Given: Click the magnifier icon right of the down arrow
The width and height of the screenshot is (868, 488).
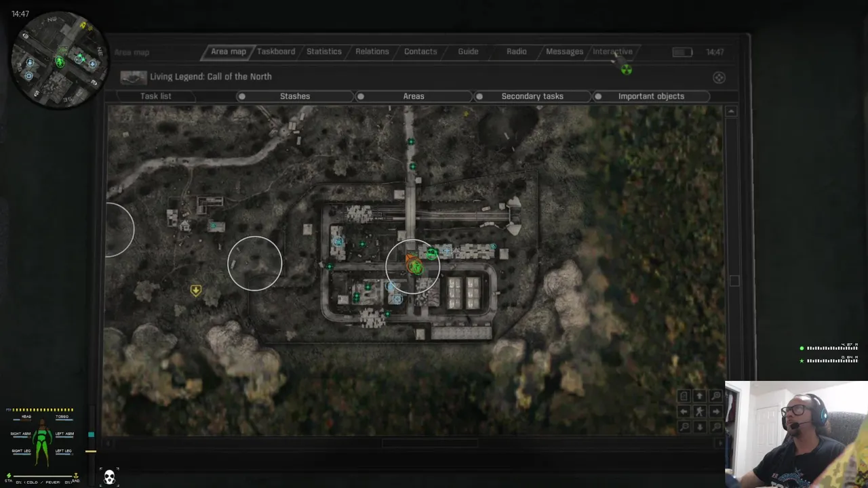Looking at the screenshot, I should coord(716,427).
